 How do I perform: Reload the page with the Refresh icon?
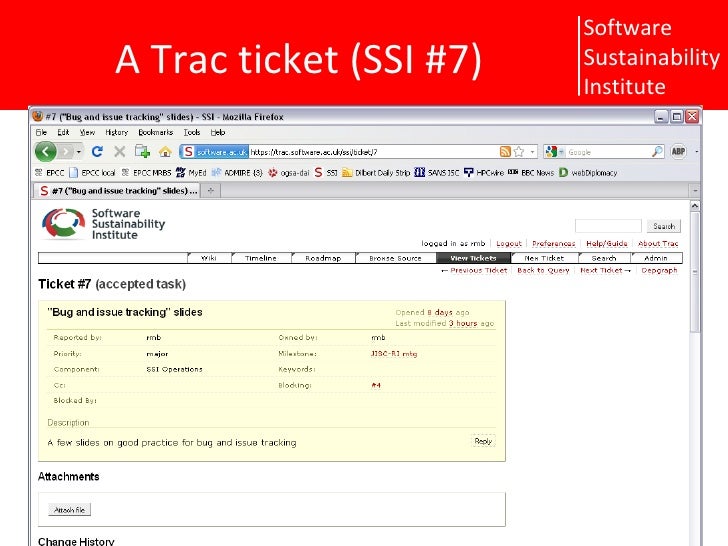point(97,151)
